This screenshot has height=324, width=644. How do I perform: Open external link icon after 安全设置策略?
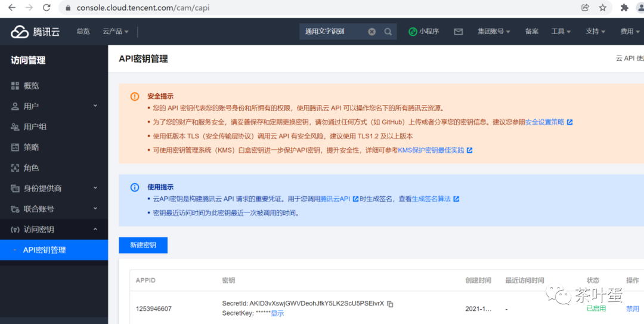tap(569, 122)
